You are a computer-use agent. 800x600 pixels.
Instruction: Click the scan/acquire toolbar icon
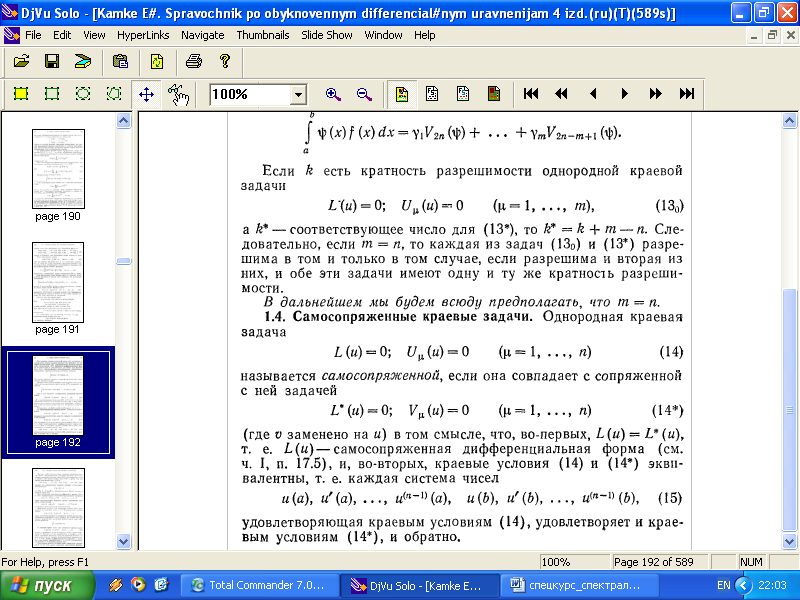[x=83, y=62]
